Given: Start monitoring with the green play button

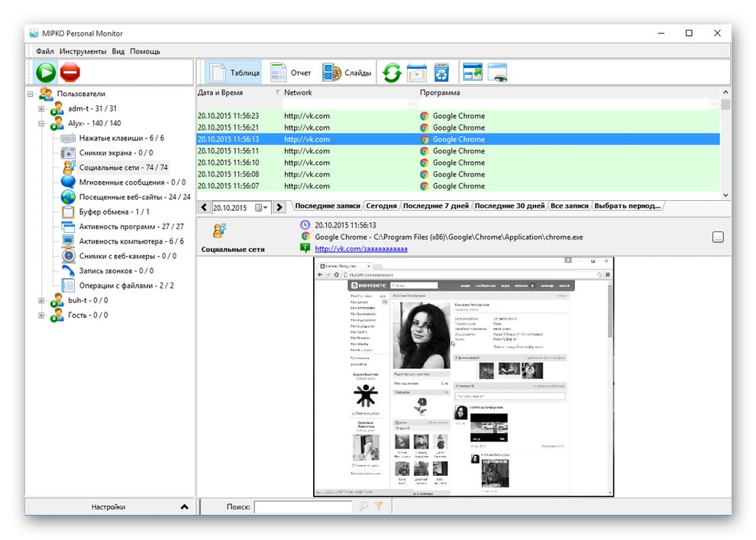Looking at the screenshot, I should pos(46,73).
